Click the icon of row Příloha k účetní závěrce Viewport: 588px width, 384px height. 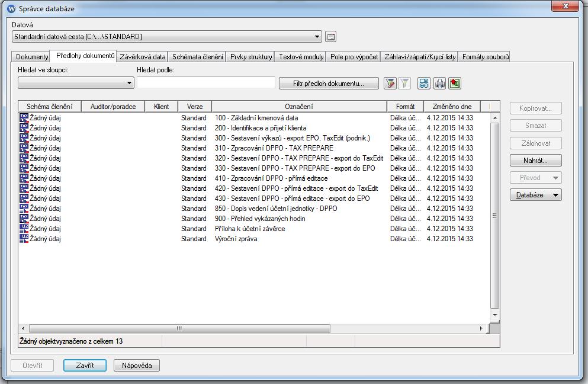(24, 229)
